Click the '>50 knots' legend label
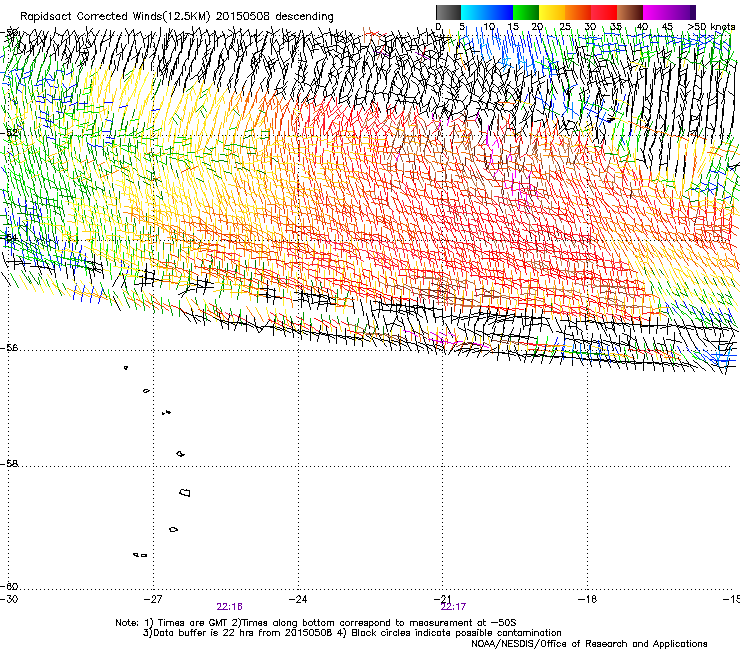 (711, 26)
